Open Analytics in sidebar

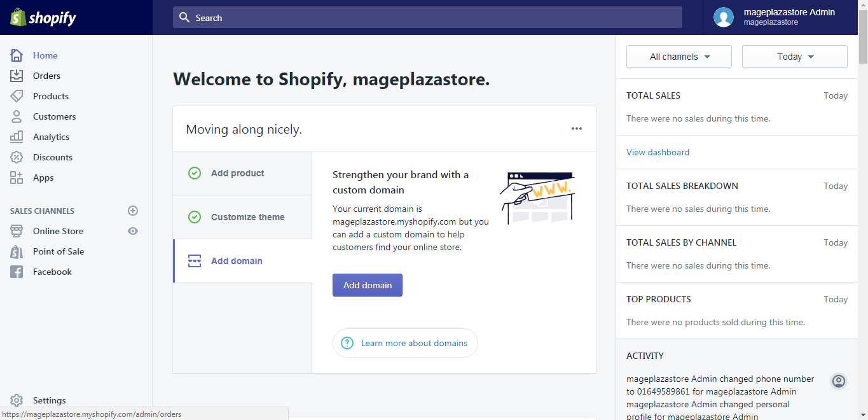(51, 137)
